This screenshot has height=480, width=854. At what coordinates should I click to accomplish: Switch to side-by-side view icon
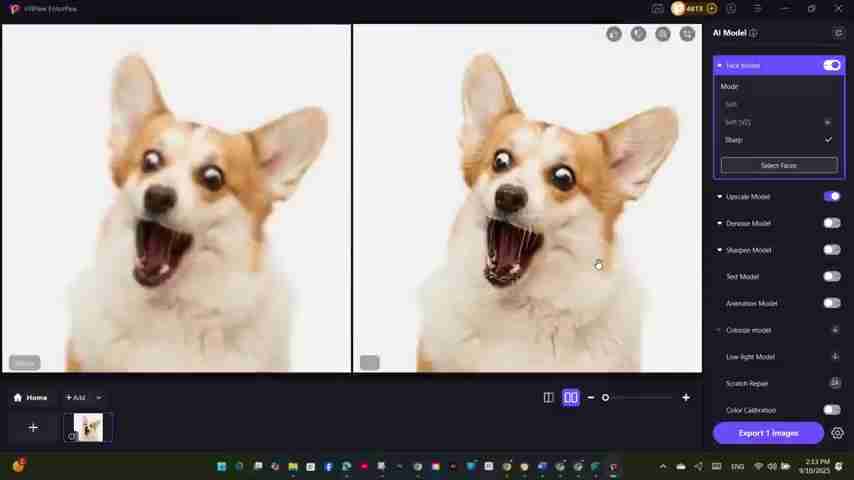pyautogui.click(x=570, y=398)
